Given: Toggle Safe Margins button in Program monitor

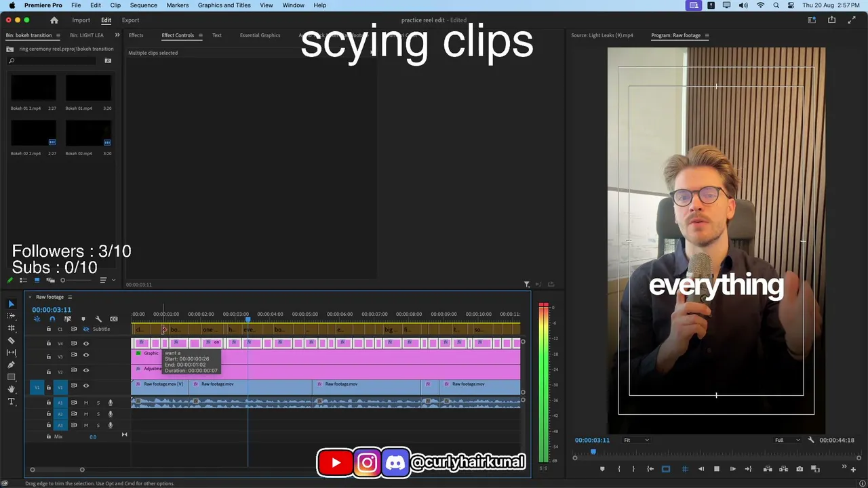Looking at the screenshot, I should coord(666,469).
